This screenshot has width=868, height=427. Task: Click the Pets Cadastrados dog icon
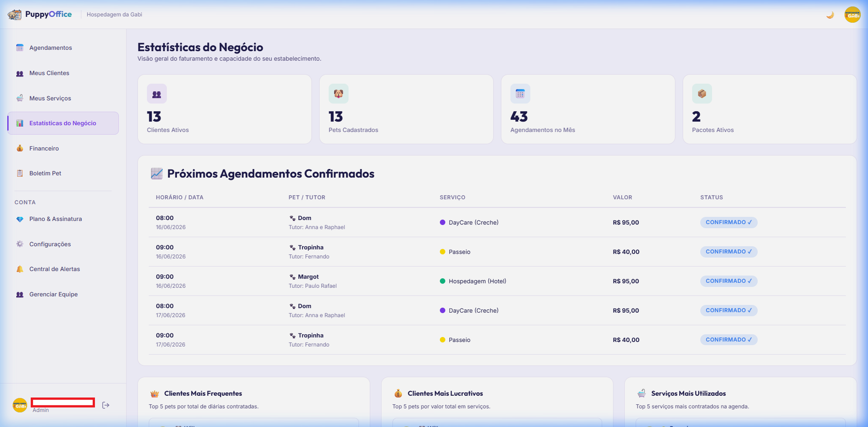tap(339, 94)
